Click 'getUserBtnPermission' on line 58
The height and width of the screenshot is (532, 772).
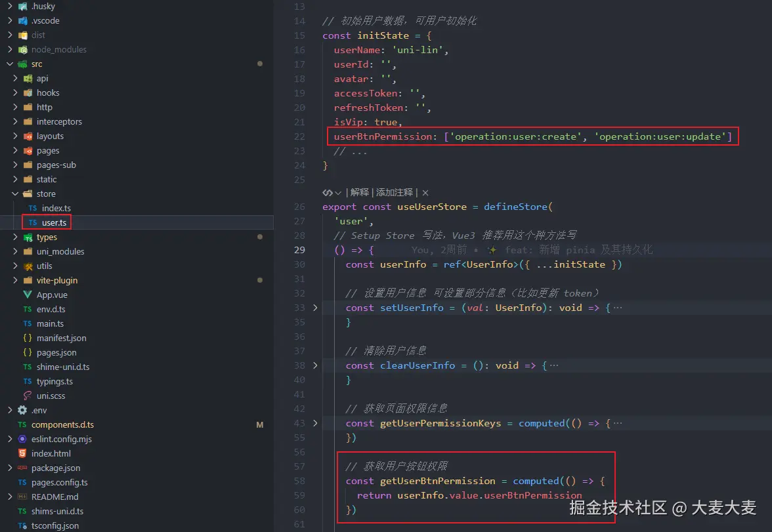(437, 481)
